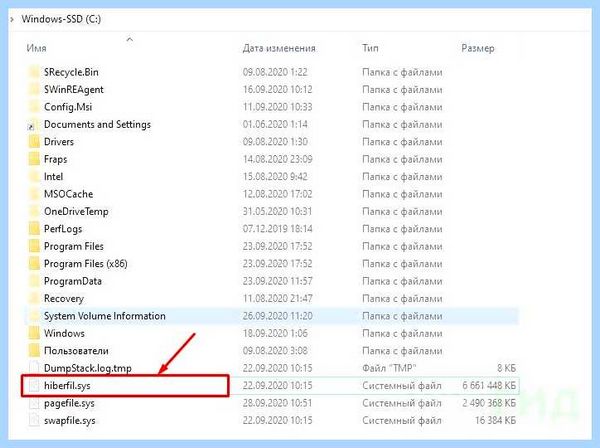Click the date 14.08.2020 23:09

[x=277, y=160]
